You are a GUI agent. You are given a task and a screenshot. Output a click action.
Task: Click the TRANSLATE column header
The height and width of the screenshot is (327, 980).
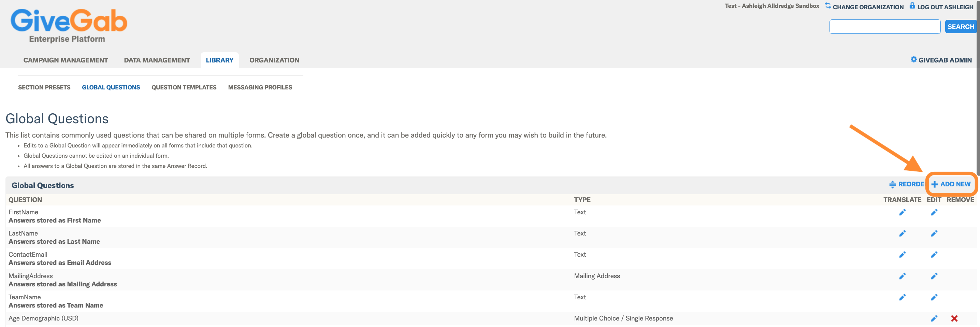click(x=902, y=200)
